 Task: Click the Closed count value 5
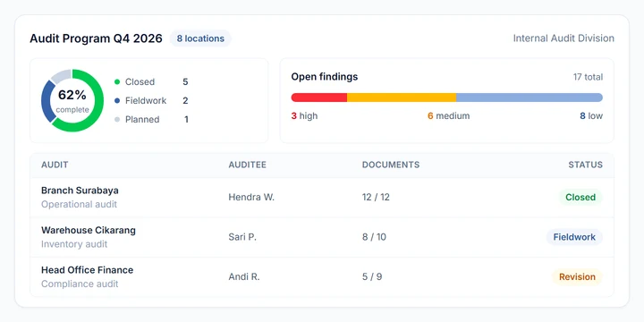coord(185,81)
